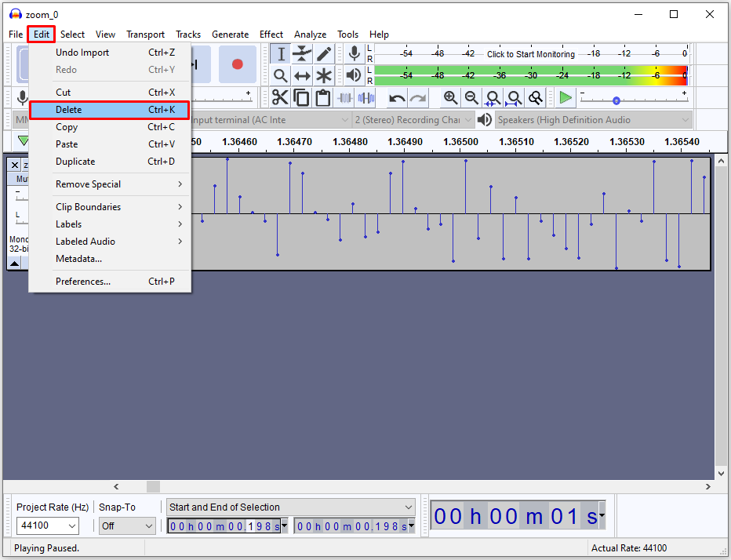Click the Record button
731x560 pixels.
click(238, 64)
